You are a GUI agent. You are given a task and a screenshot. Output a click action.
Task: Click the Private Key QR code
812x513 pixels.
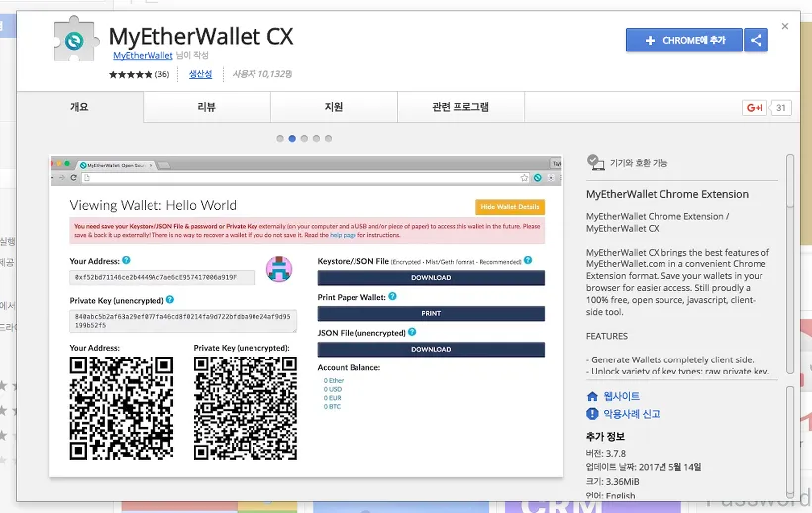click(x=246, y=408)
